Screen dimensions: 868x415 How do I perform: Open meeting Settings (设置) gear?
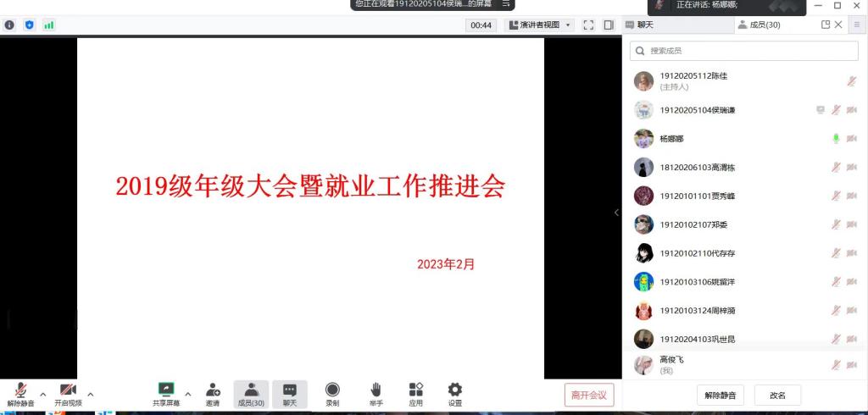tap(455, 390)
